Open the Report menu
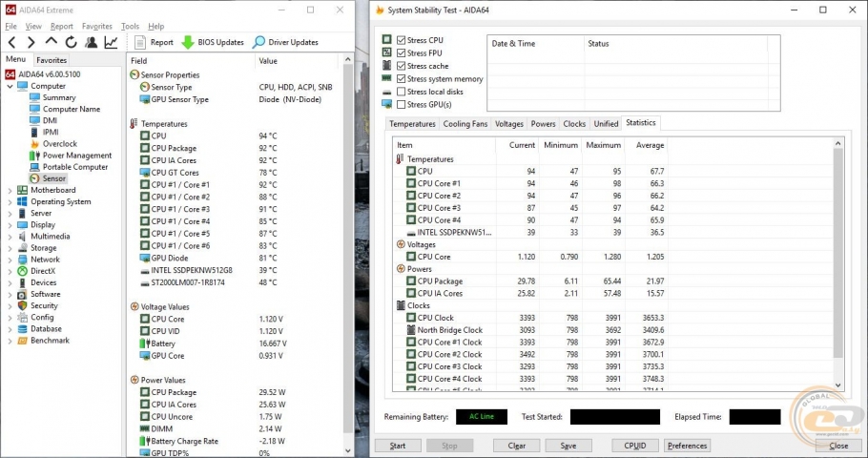Image resolution: width=868 pixels, height=458 pixels. [x=61, y=26]
